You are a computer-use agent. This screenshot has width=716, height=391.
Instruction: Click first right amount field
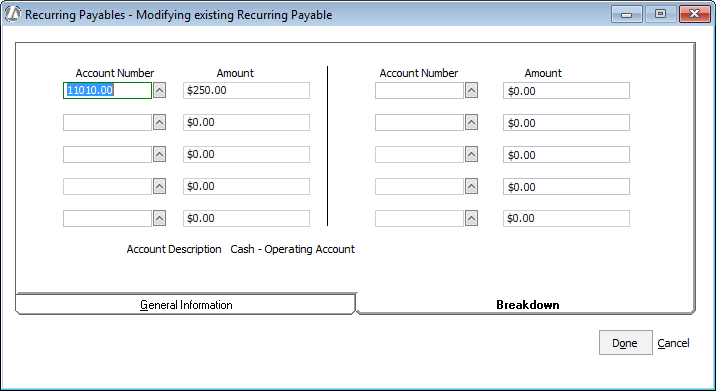pyautogui.click(x=566, y=90)
